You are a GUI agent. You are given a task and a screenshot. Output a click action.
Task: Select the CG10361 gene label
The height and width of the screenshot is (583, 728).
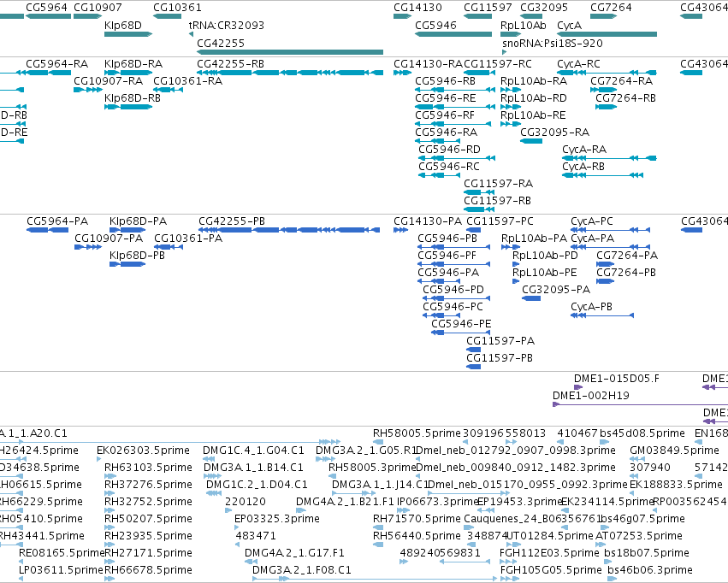(x=177, y=8)
